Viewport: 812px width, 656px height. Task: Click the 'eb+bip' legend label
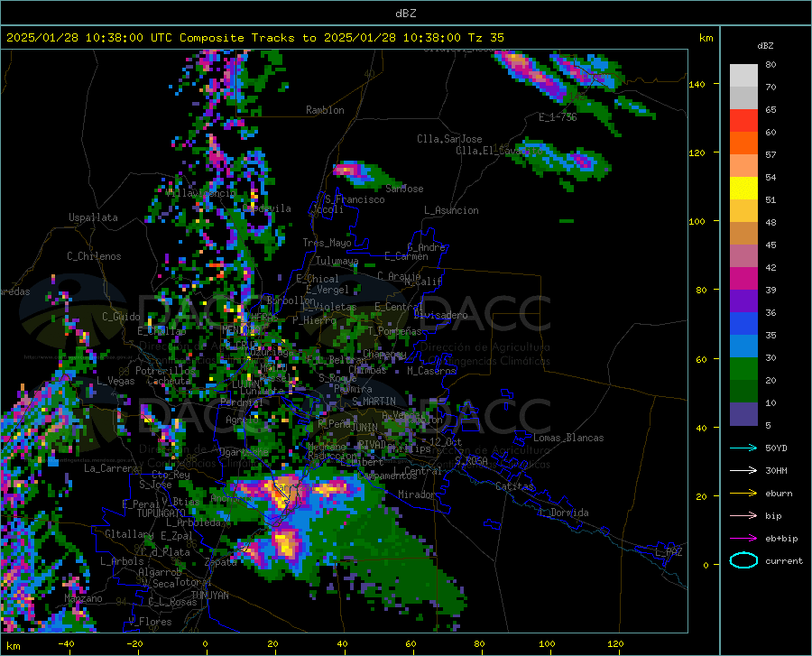pos(781,539)
